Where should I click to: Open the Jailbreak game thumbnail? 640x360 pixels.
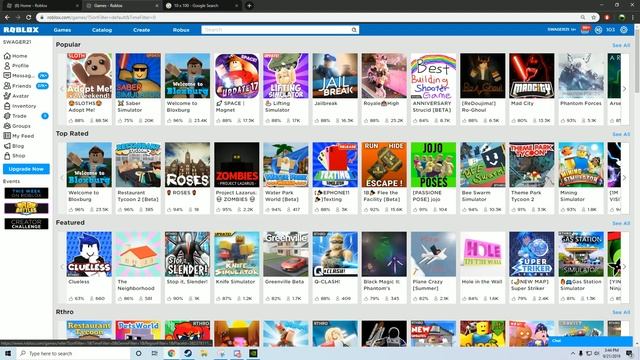coord(335,76)
